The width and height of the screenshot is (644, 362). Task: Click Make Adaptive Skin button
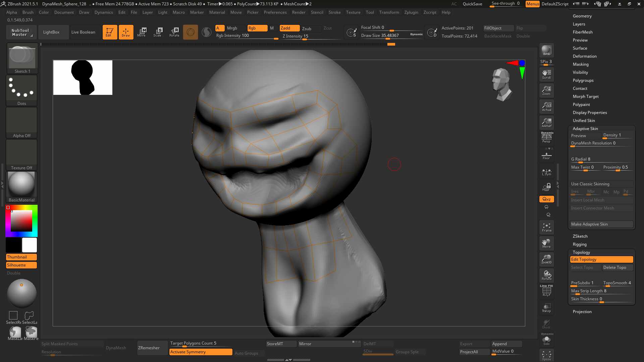(601, 224)
